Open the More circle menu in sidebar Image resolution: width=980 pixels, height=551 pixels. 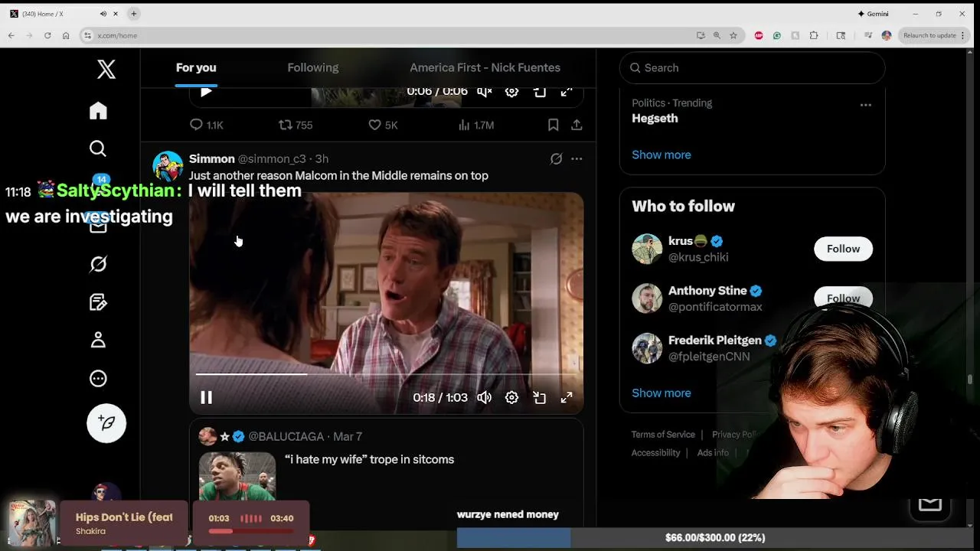[98, 378]
